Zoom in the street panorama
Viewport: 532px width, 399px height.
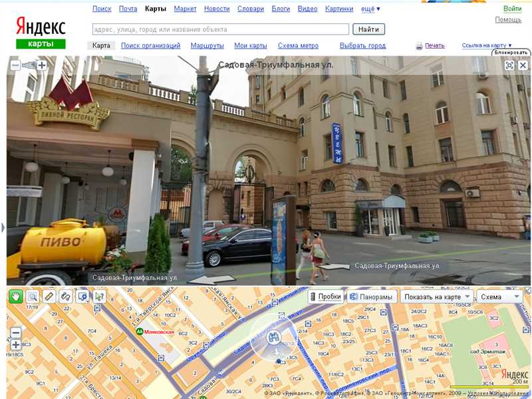pyautogui.click(x=42, y=65)
